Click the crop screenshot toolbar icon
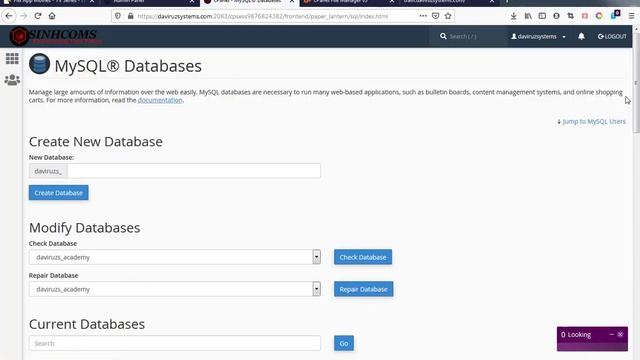Image resolution: width=640 pixels, height=360 pixels. pos(571,16)
